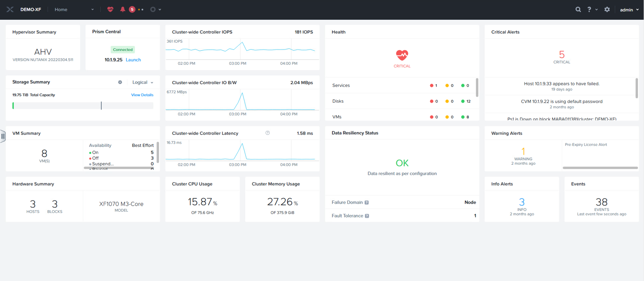Click the Disks row in Health widget

click(401, 101)
